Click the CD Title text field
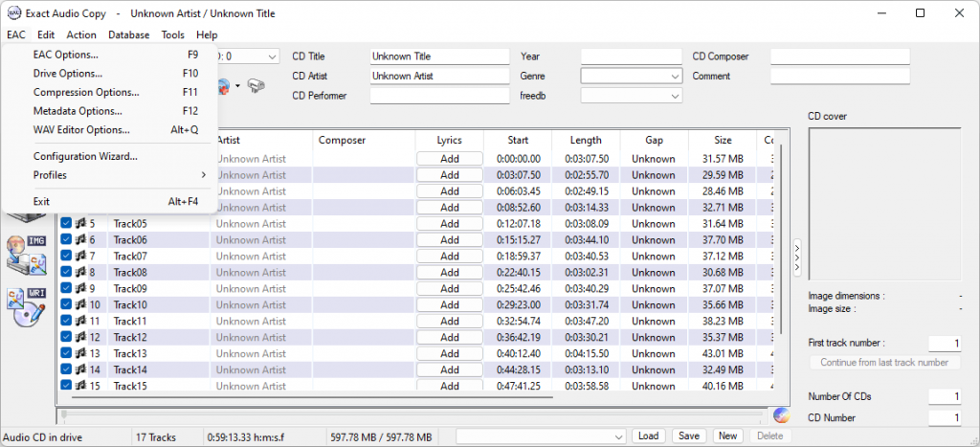The height and width of the screenshot is (447, 980). pos(439,56)
